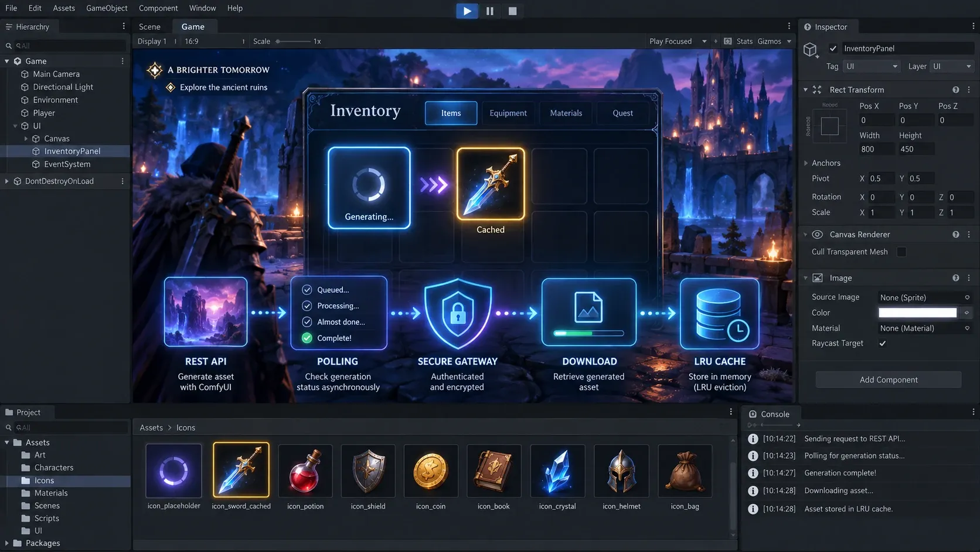980x552 pixels.
Task: Switch to the Scene tab
Action: [x=149, y=26]
